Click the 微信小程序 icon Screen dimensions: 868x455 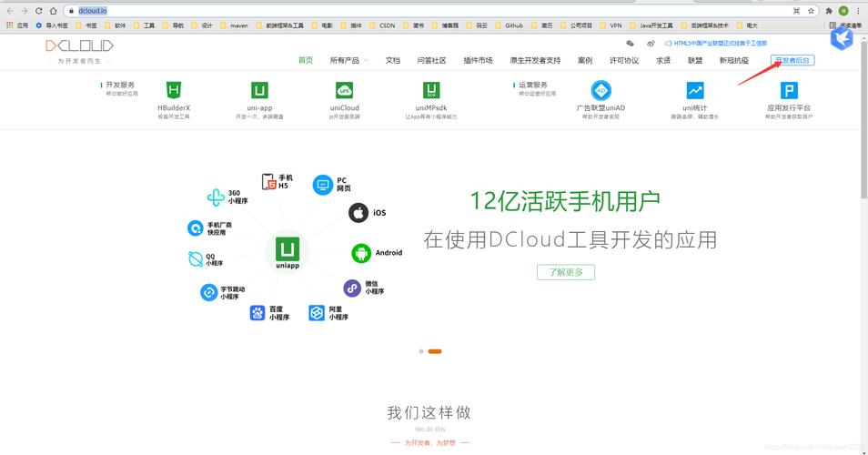(352, 288)
